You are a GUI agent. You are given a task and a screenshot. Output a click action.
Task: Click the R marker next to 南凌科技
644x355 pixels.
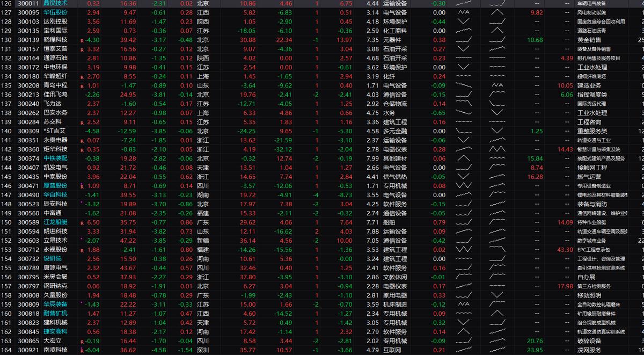tap(82, 351)
